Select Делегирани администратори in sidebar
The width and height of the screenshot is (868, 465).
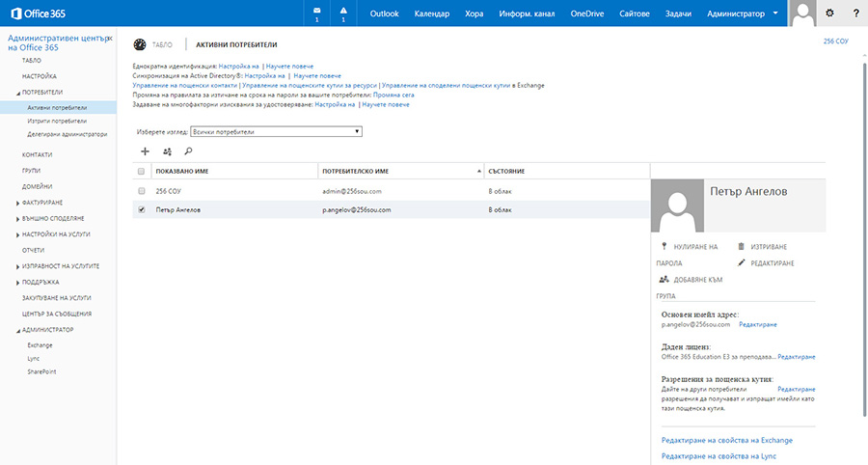tap(67, 134)
